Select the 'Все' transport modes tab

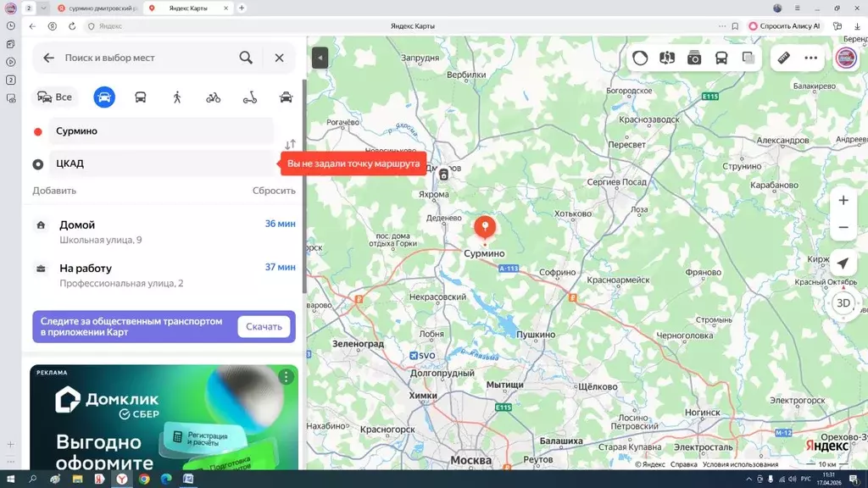55,97
